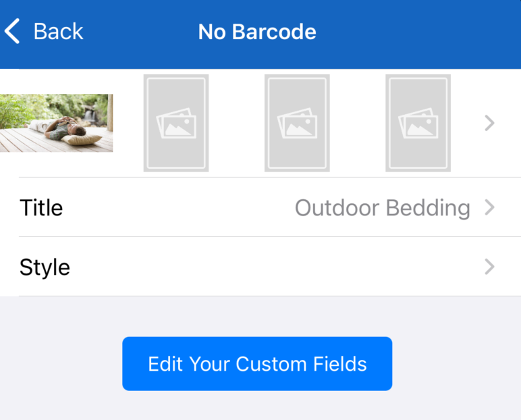521x420 pixels.
Task: Select the last empty photo placeholder
Action: 418,123
